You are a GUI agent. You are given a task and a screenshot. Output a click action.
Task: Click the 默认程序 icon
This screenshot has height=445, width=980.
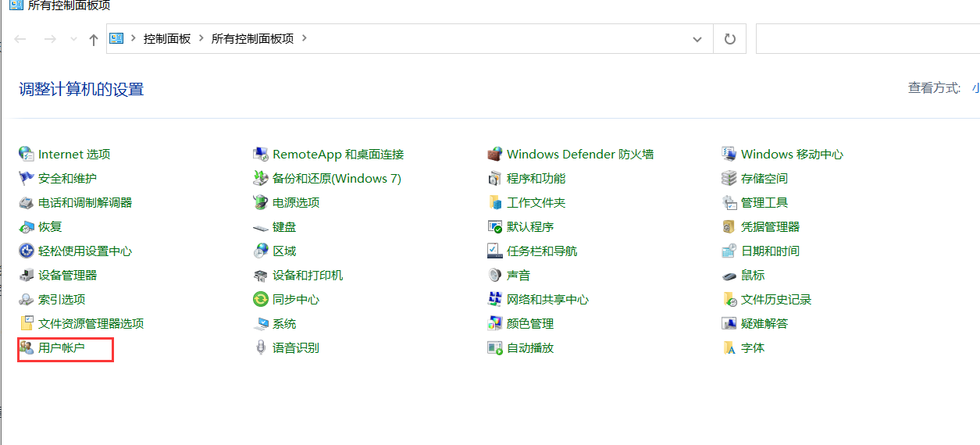pos(495,226)
